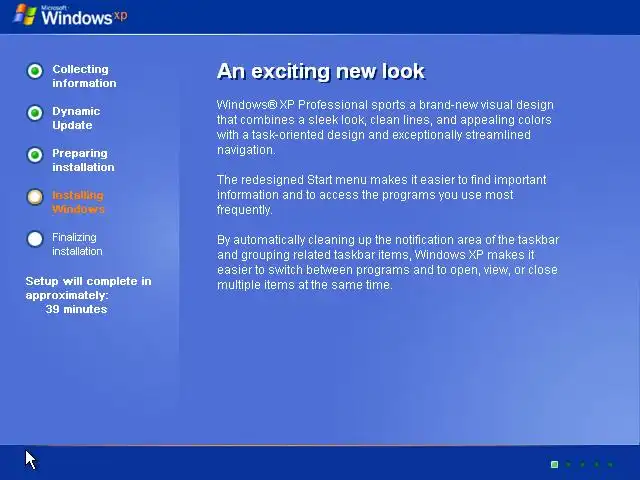Click the white Finalizing installation step indicator
This screenshot has width=640, height=480.
coord(35,239)
